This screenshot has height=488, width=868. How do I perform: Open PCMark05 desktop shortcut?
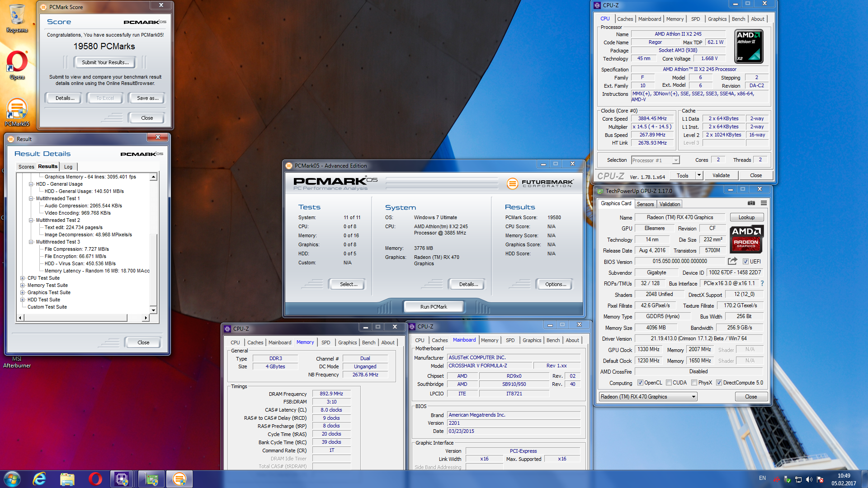(x=17, y=113)
